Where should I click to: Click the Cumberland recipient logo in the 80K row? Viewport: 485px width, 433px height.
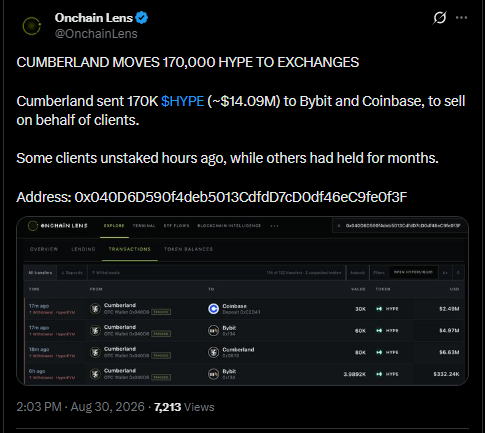coord(213,352)
